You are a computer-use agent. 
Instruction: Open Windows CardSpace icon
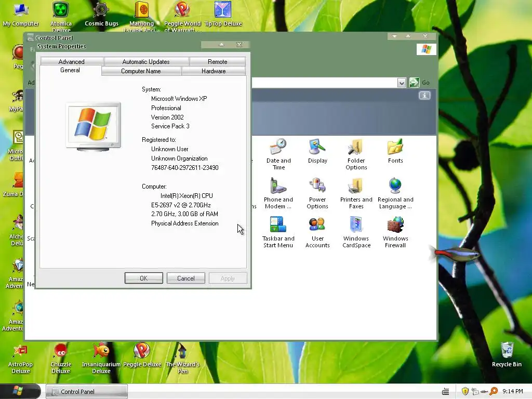[x=356, y=232]
